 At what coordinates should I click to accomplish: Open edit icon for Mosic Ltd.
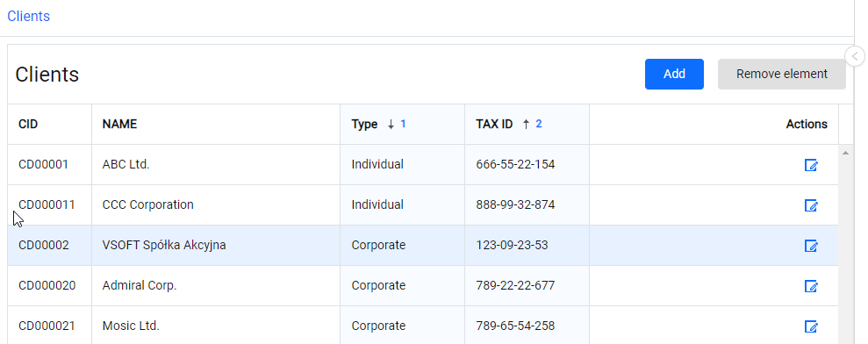tap(811, 326)
